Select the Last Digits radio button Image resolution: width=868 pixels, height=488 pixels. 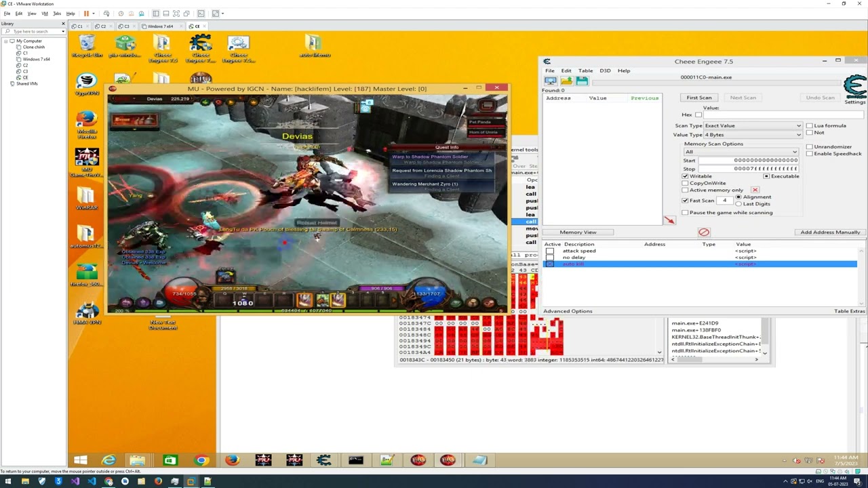coord(738,204)
